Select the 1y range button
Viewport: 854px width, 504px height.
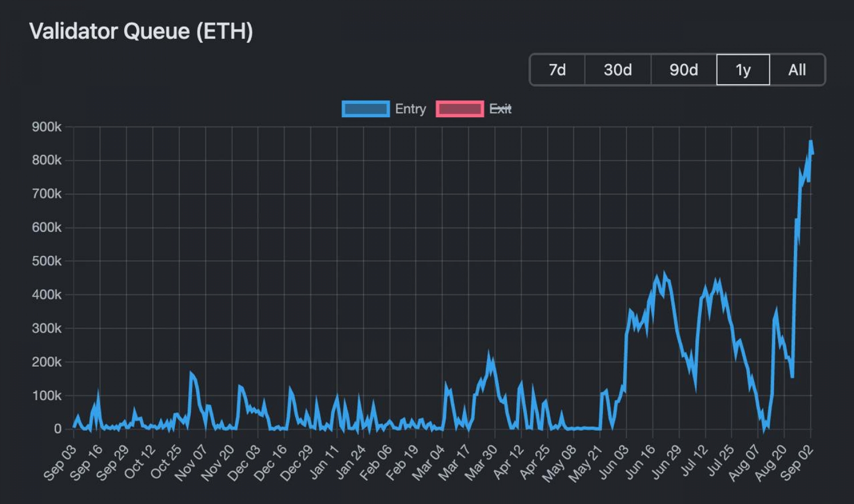743,70
